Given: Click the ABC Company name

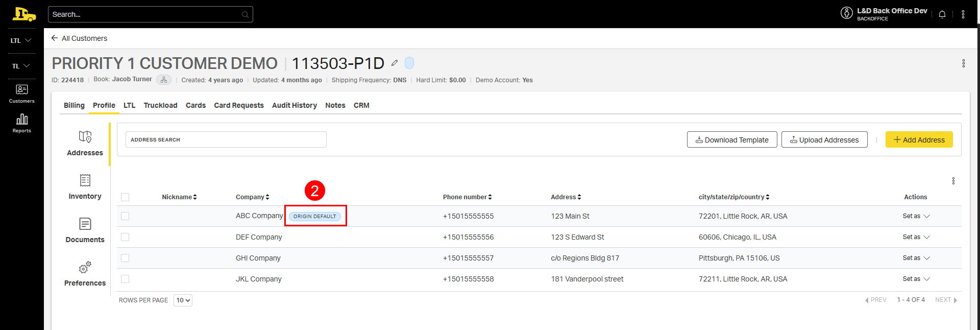Looking at the screenshot, I should click(259, 216).
